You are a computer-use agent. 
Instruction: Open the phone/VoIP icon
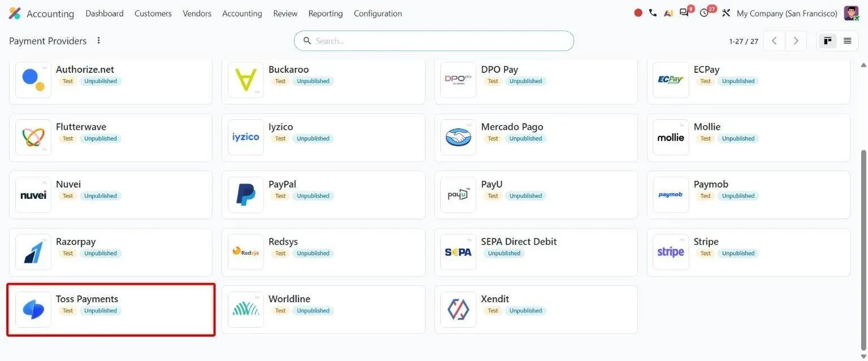pyautogui.click(x=653, y=13)
